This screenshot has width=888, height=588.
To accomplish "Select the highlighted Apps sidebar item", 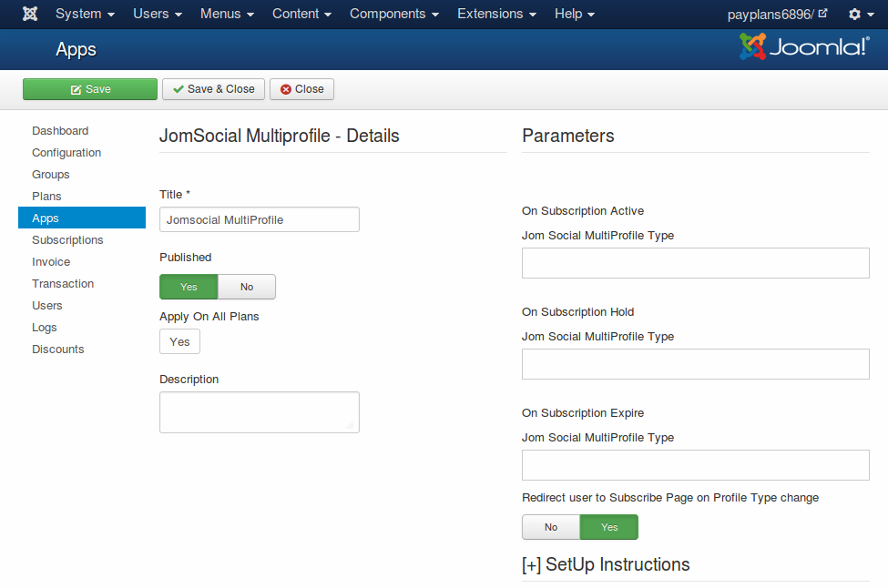I will point(82,218).
